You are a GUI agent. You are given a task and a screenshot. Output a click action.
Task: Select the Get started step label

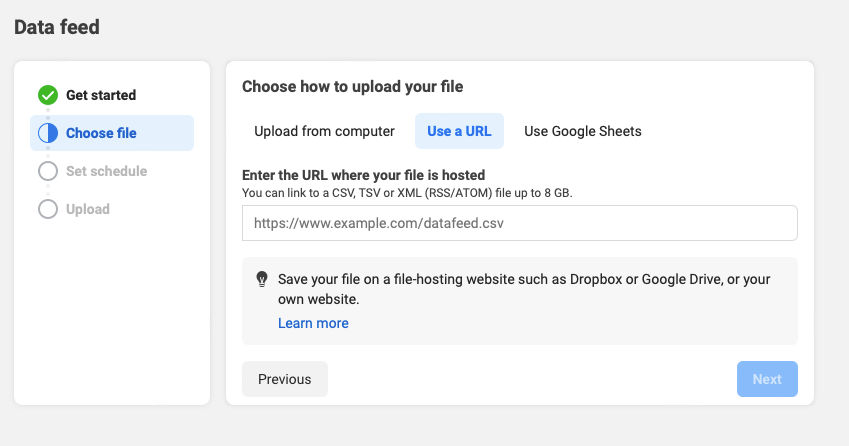point(101,95)
